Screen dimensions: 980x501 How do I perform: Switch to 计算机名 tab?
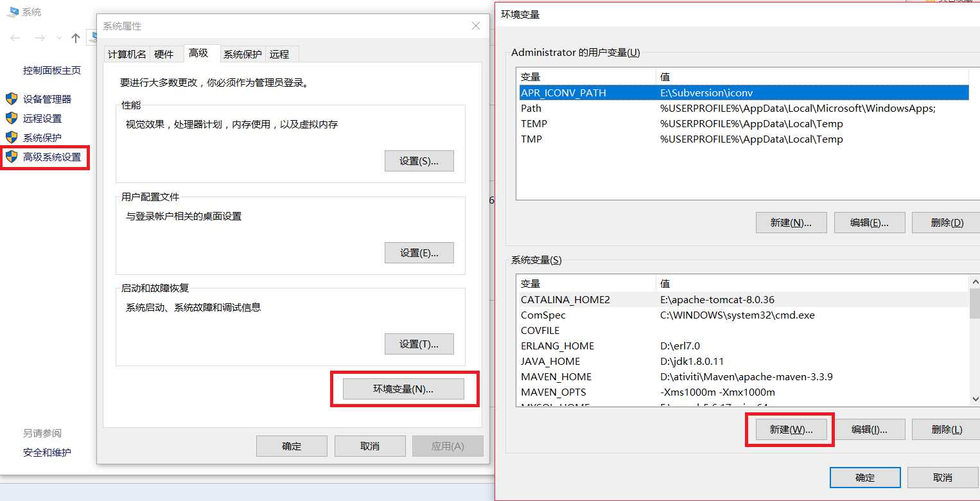(x=127, y=55)
